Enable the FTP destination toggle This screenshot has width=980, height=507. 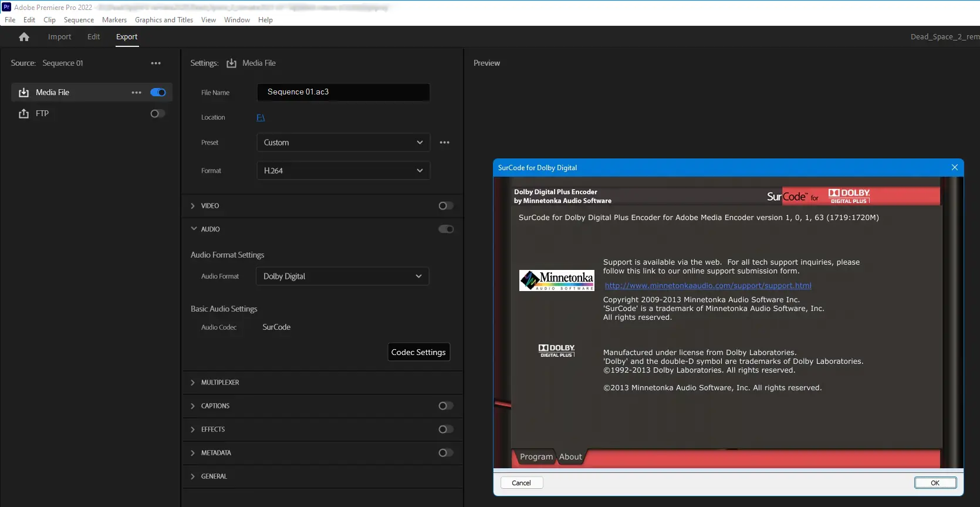158,114
